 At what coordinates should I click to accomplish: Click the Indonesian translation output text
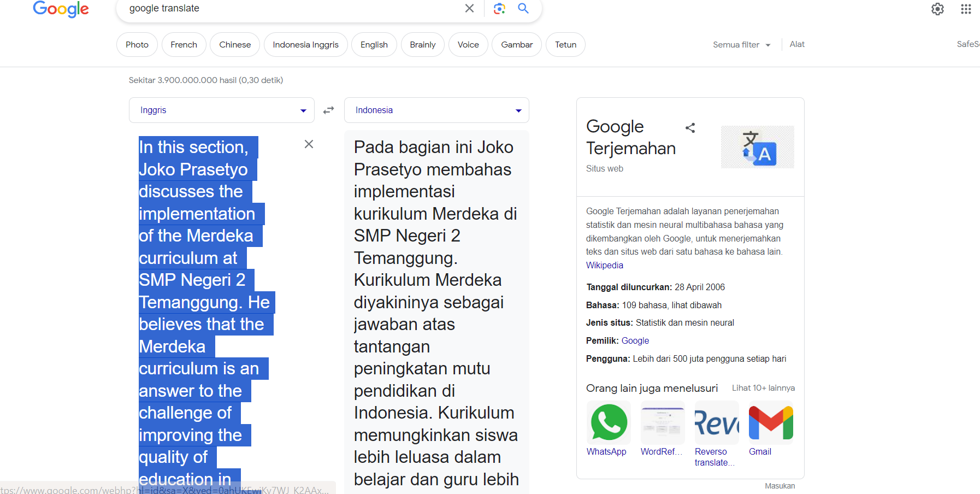[436, 313]
